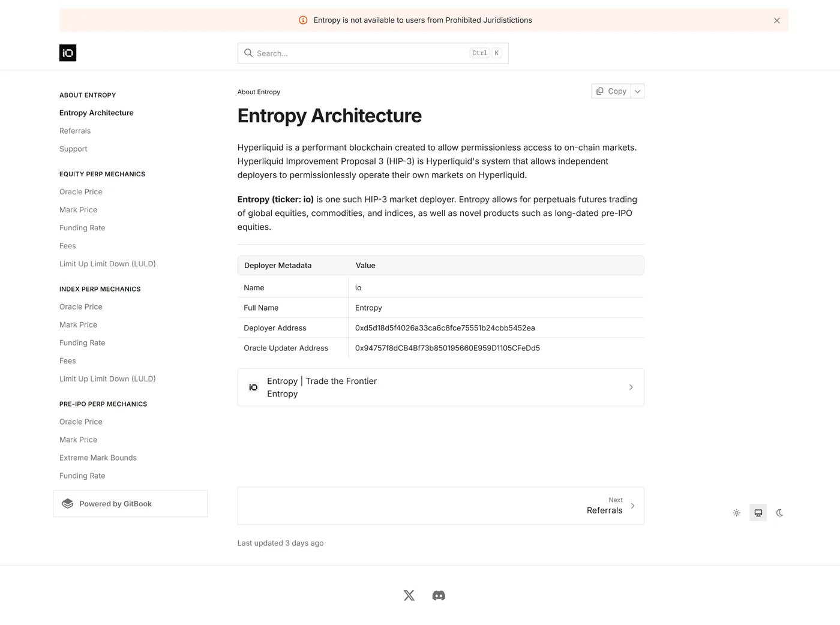Image resolution: width=840 pixels, height=625 pixels.
Task: Go to the next page Referrals card
Action: (441, 506)
